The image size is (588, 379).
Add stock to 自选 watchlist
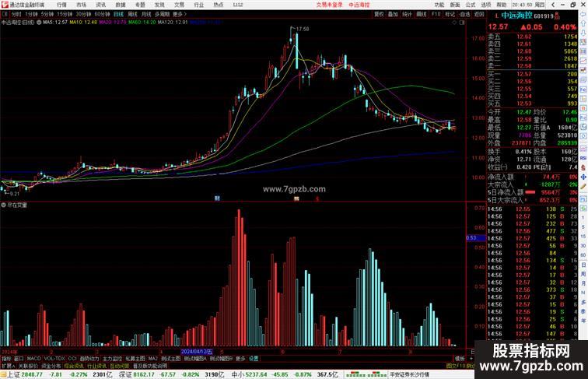(x=464, y=14)
